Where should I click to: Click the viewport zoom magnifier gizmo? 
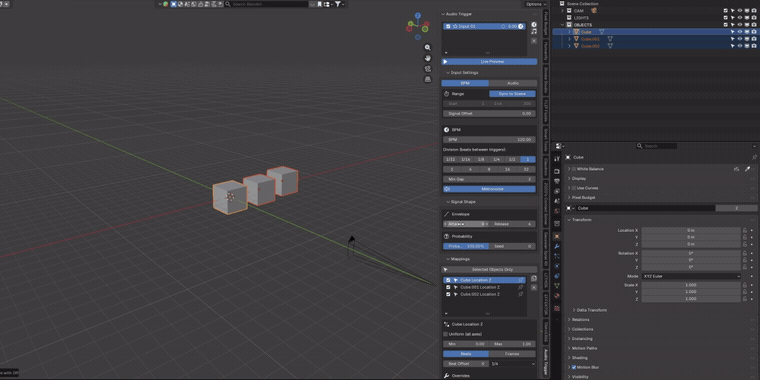tap(428, 48)
